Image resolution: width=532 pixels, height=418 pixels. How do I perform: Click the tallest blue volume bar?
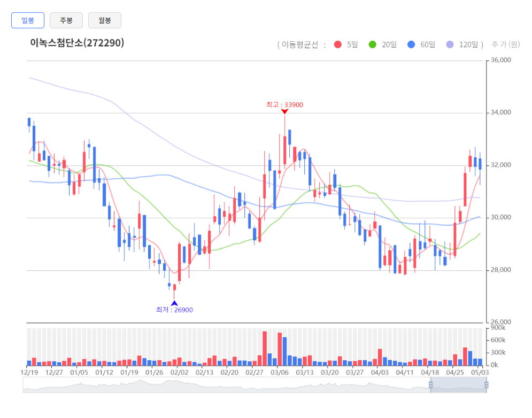click(284, 352)
